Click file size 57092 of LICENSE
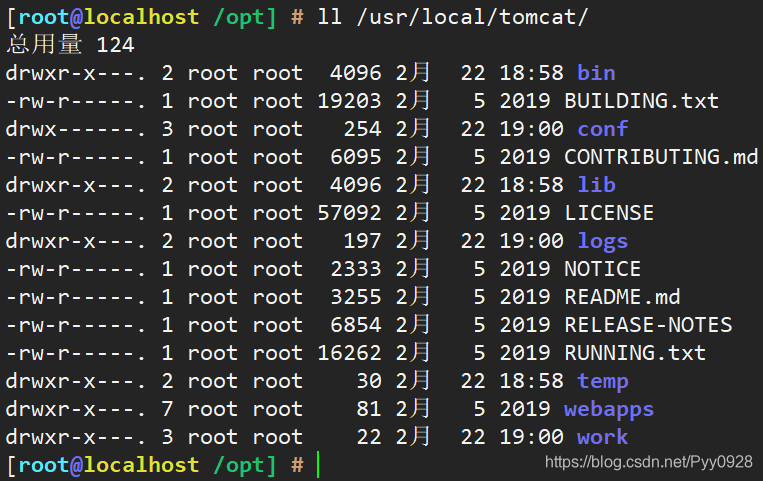763x481 pixels. pyautogui.click(x=349, y=213)
